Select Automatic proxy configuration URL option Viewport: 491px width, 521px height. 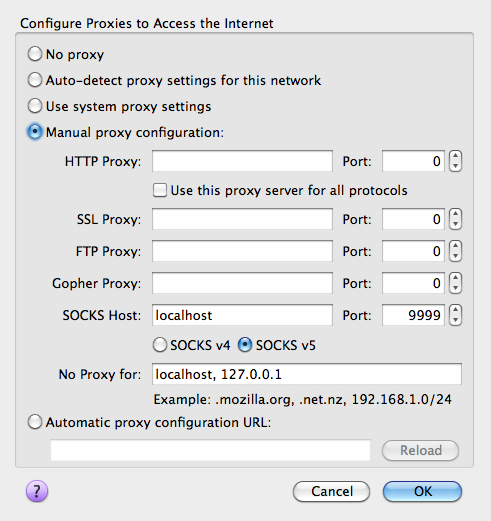35,422
